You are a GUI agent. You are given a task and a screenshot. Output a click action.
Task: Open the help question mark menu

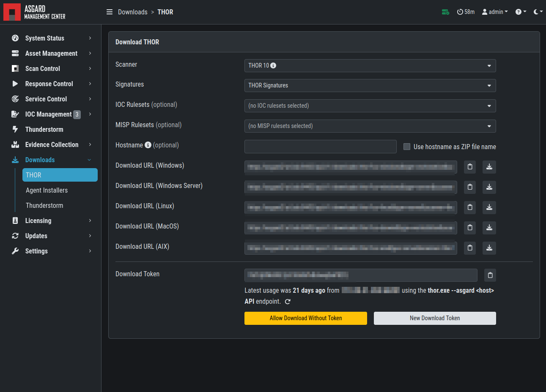coord(521,12)
